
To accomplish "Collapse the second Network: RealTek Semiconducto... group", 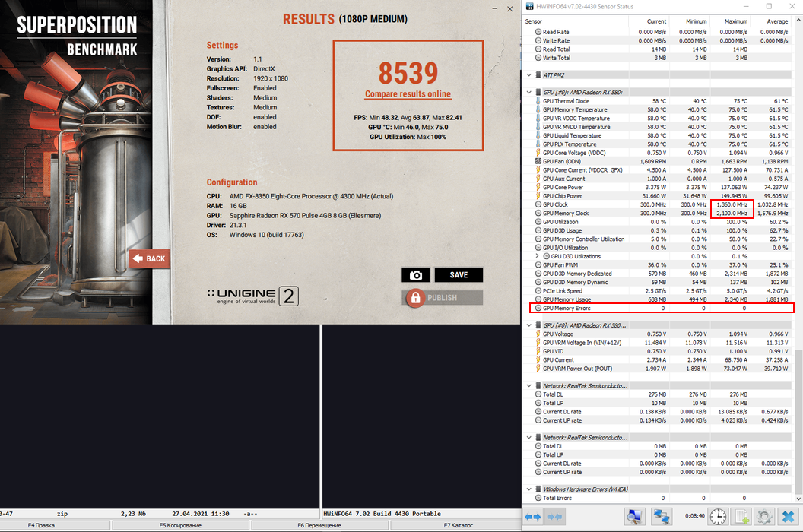I will [529, 437].
